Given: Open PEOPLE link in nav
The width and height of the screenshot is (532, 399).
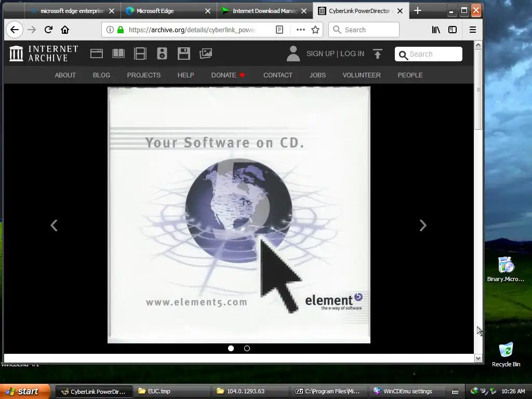Looking at the screenshot, I should tap(410, 75).
